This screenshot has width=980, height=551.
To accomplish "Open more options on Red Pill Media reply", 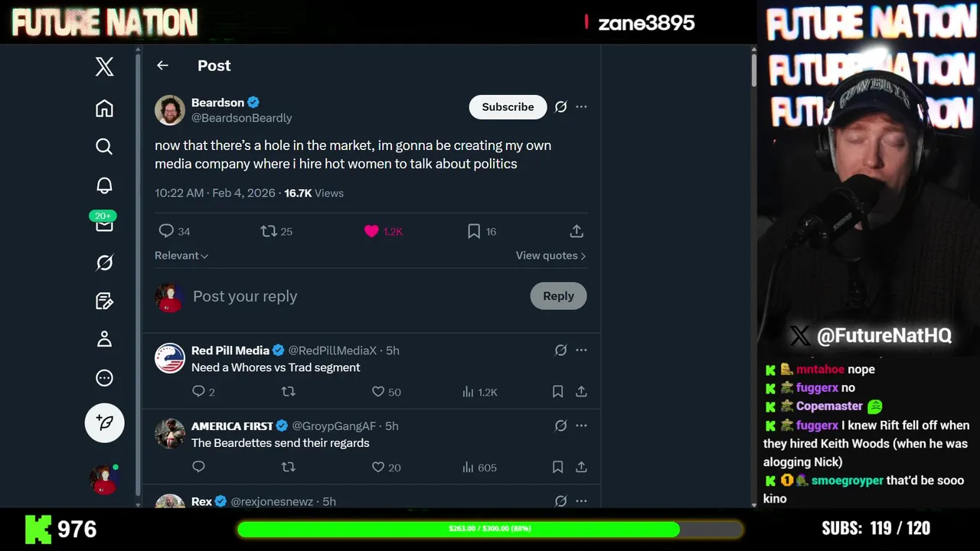I will [x=581, y=350].
